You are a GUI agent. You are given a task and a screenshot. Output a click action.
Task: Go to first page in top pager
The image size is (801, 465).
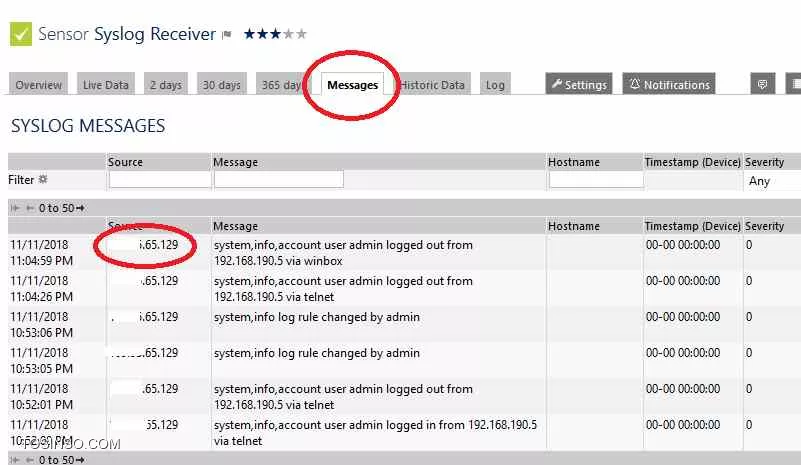pyautogui.click(x=15, y=208)
